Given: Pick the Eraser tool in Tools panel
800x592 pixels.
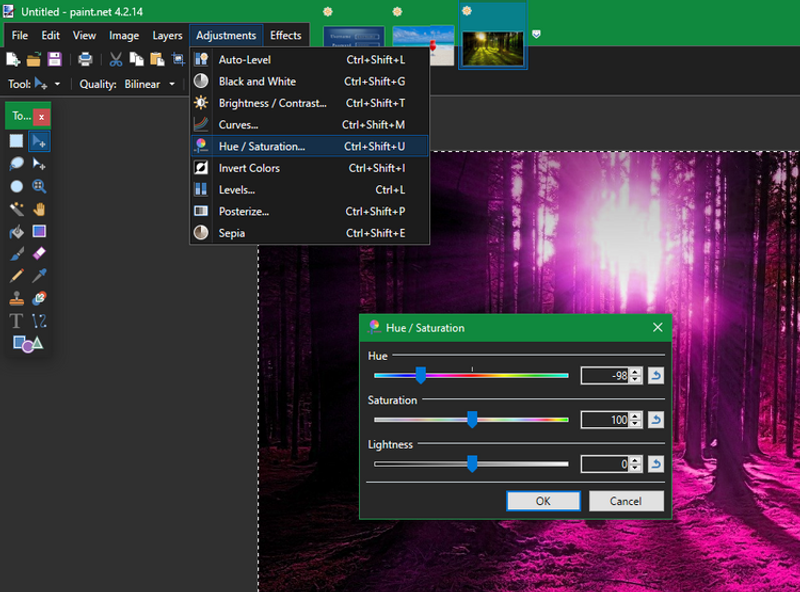Looking at the screenshot, I should tap(39, 254).
